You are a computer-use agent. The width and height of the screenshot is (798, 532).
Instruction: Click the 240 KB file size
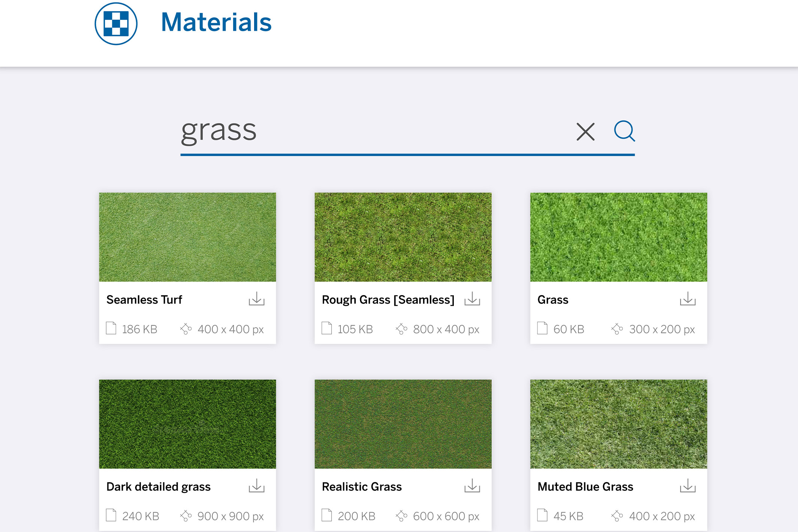point(141,516)
